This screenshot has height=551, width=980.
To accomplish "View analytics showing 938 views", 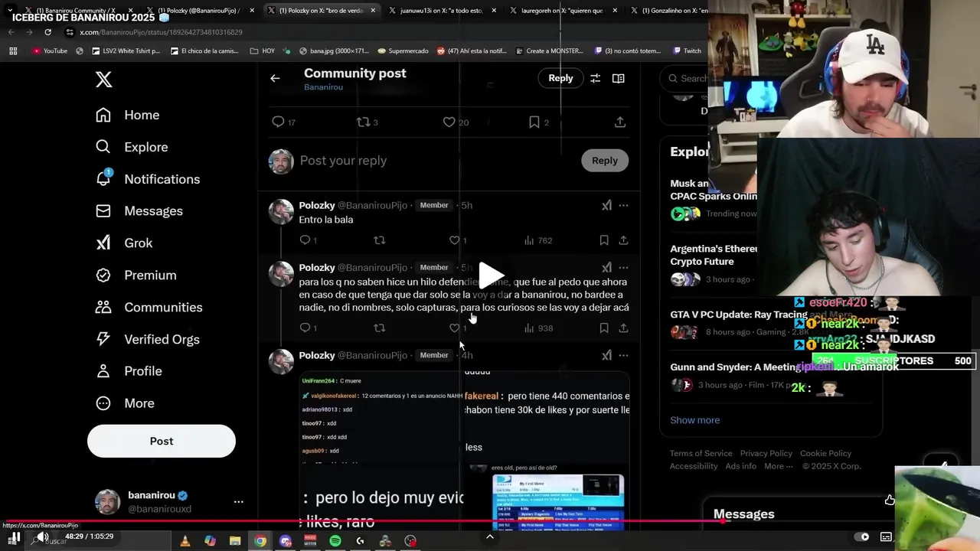I will click(x=537, y=328).
